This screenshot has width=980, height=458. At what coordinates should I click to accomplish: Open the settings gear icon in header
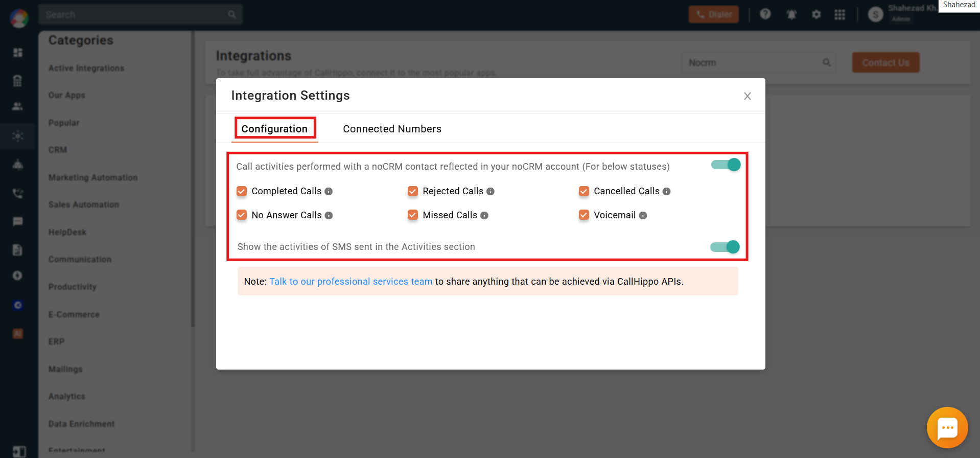(x=816, y=14)
